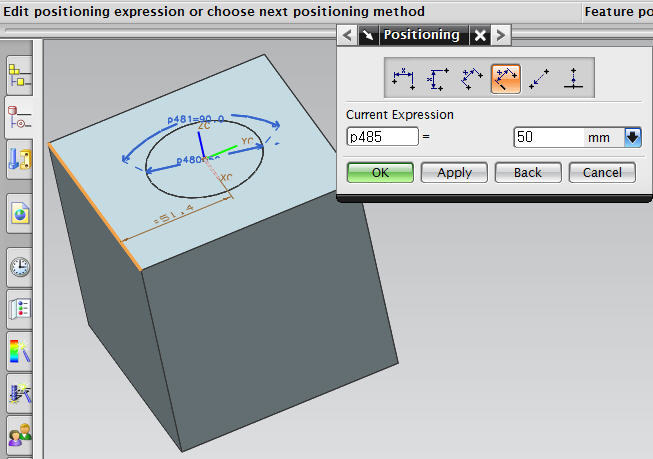Go to next dialog with right arrow
Image resolution: width=653 pixels, height=459 pixels.
click(501, 35)
